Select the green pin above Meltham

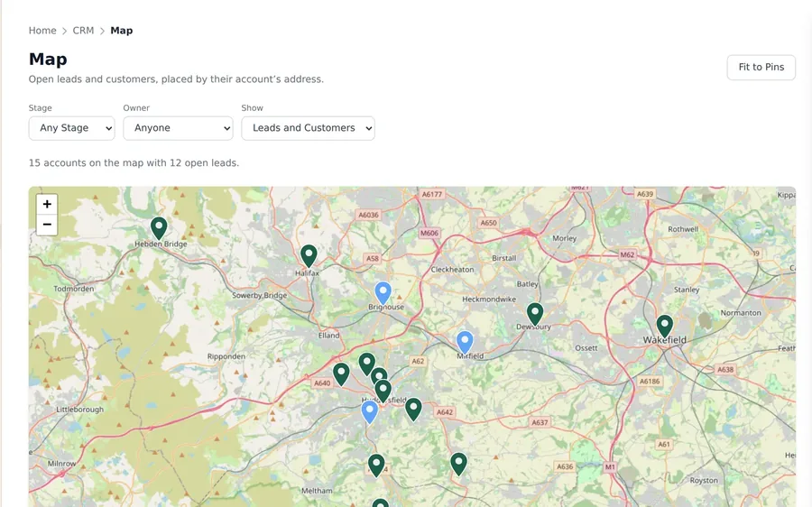tap(376, 466)
